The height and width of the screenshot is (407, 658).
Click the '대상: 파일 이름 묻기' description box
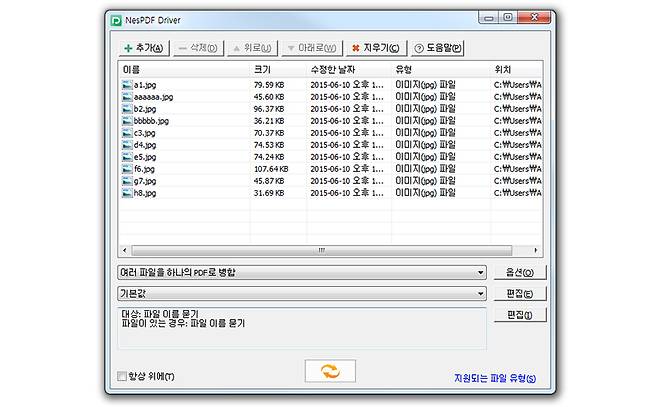coord(302,329)
